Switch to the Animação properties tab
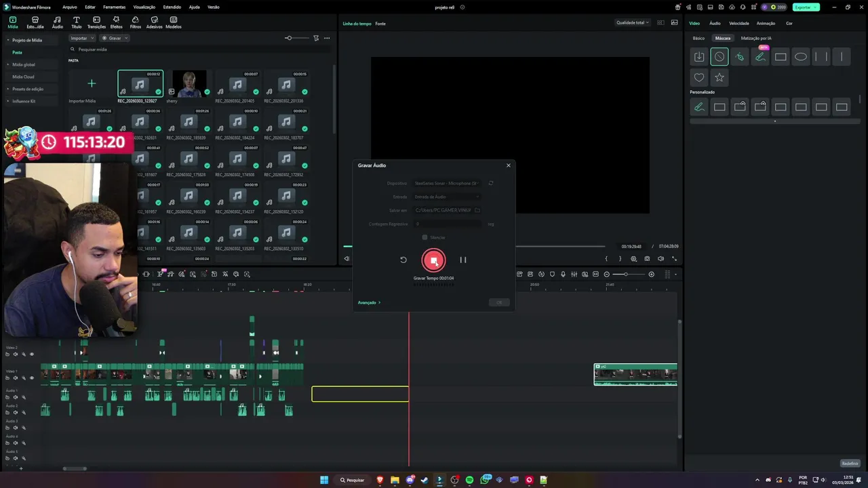The height and width of the screenshot is (488, 868). tap(766, 23)
